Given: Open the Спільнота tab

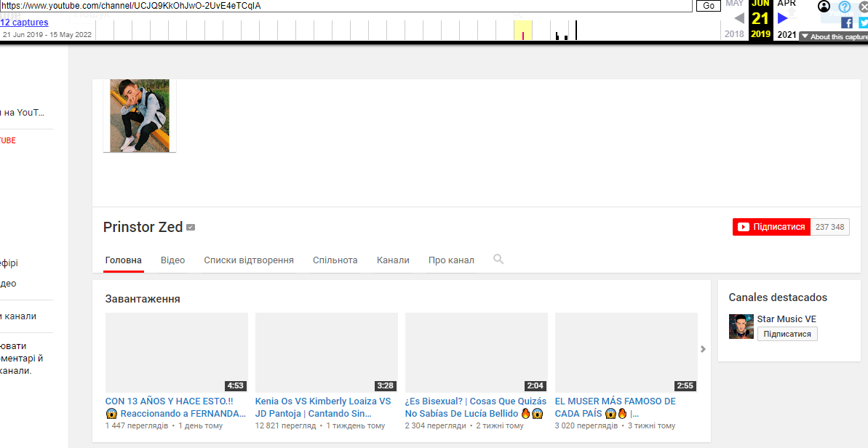Looking at the screenshot, I should click(335, 260).
